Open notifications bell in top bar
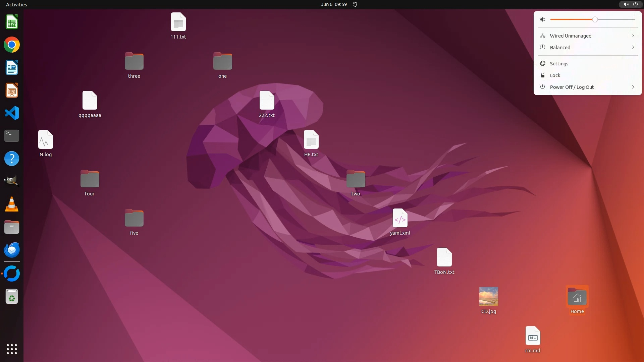 click(x=355, y=4)
